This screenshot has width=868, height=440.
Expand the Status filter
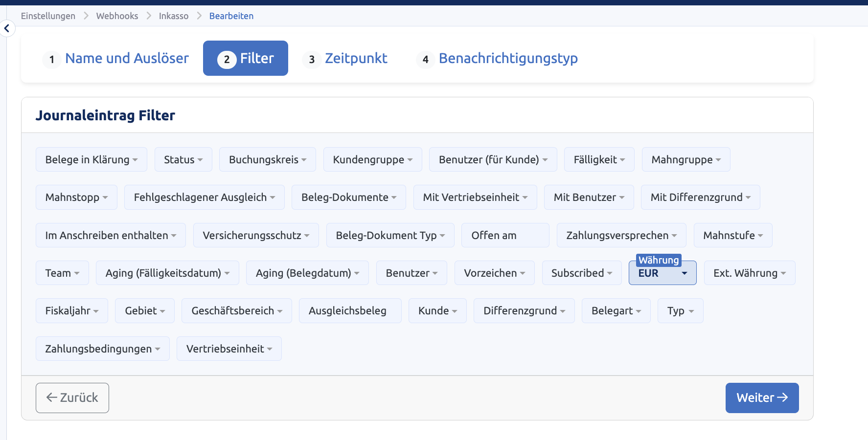pyautogui.click(x=183, y=159)
